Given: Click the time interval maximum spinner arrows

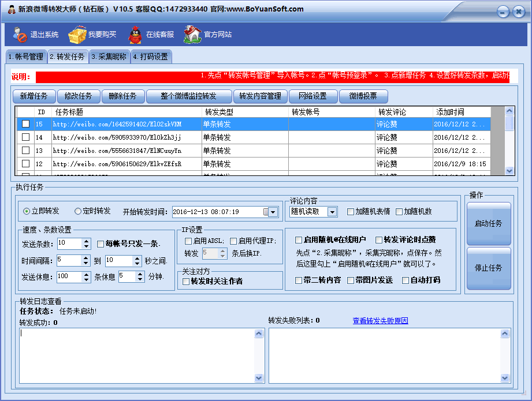Looking at the screenshot, I should coord(137,260).
